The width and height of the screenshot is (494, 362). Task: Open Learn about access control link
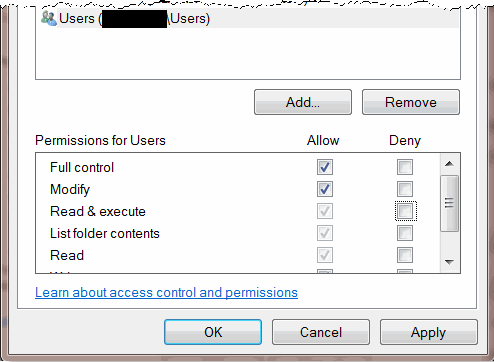click(166, 292)
